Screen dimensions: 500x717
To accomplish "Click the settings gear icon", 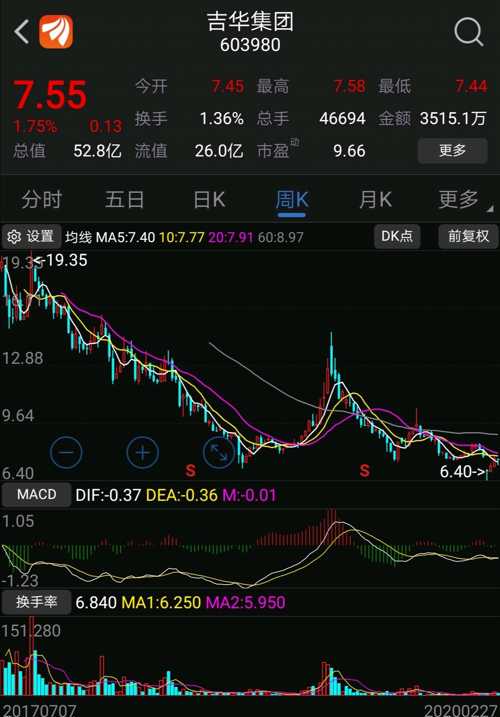I will [14, 237].
